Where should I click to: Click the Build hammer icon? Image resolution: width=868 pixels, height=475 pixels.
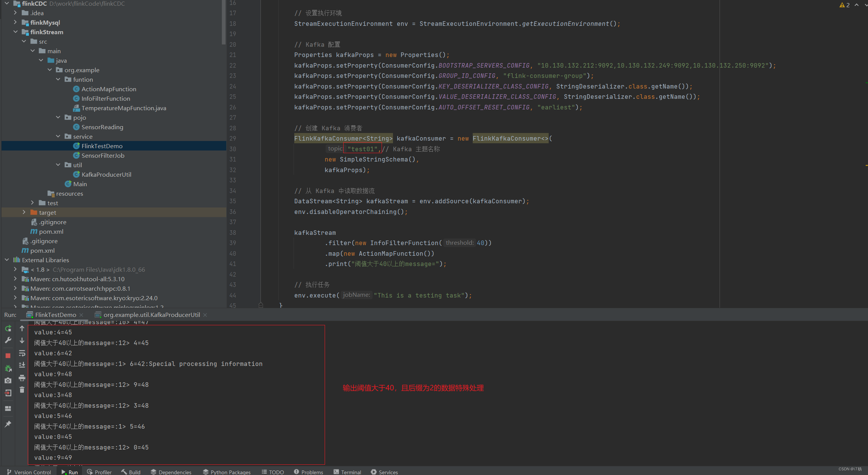tap(123, 471)
